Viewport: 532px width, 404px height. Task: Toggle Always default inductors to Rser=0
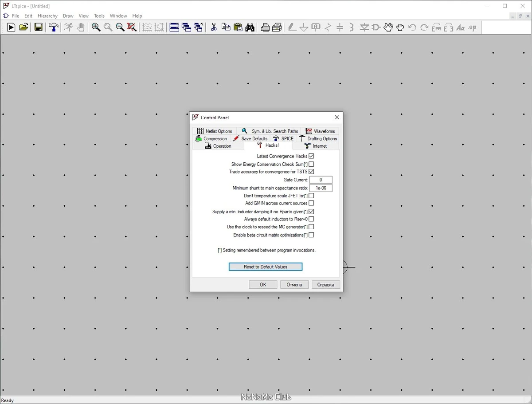click(x=311, y=219)
